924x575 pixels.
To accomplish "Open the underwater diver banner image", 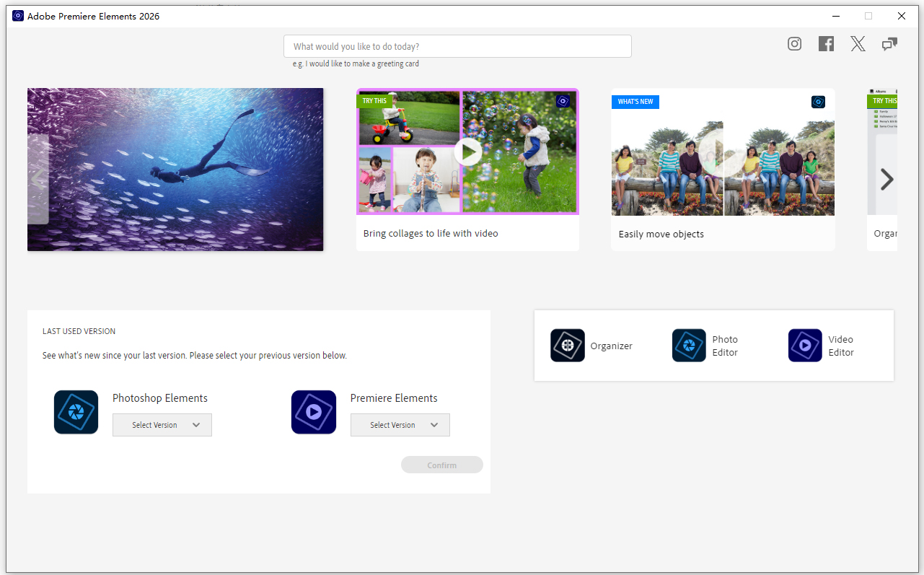I will [x=175, y=170].
